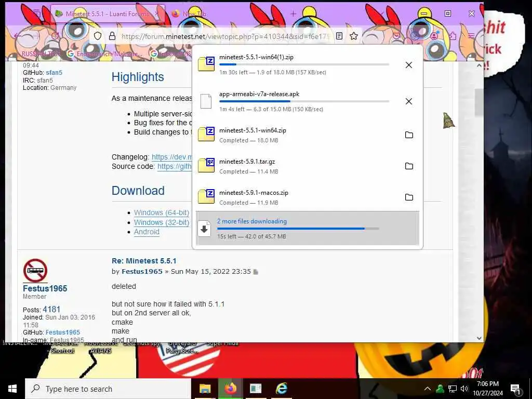Viewport: 532px width, 399px height.
Task: Bookmark this page with star icon
Action: [x=354, y=36]
